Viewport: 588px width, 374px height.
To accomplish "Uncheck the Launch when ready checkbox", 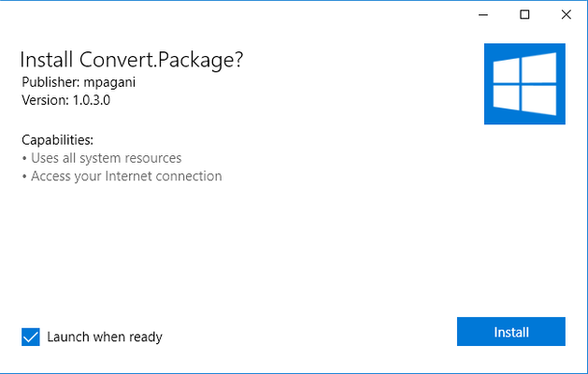I will pyautogui.click(x=31, y=337).
